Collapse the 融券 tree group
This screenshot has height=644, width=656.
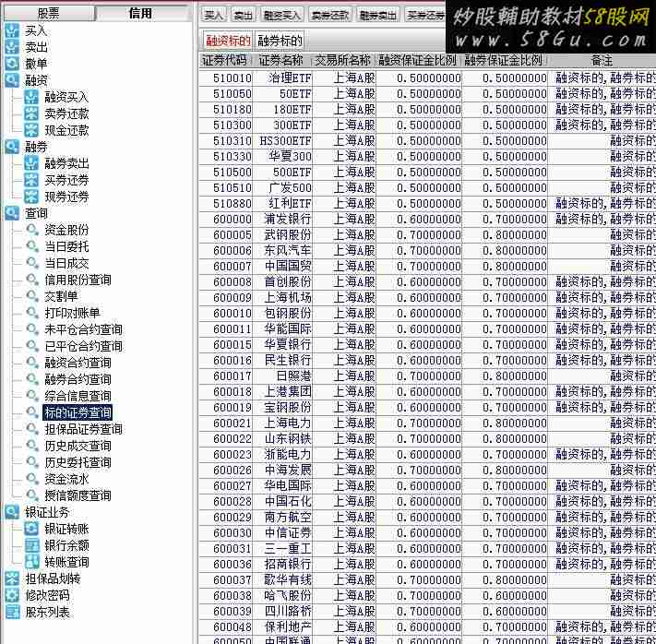pos(12,147)
